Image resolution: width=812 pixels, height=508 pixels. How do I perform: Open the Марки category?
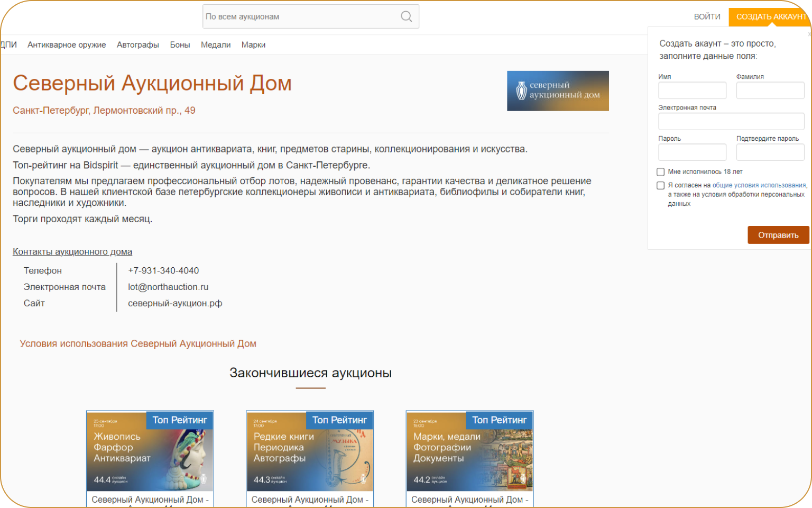(253, 45)
